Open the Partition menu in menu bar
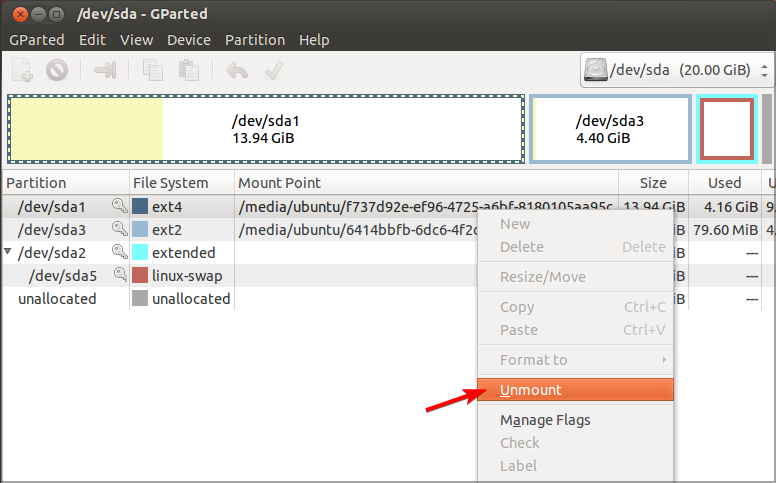Viewport: 776px width, 483px height. point(255,40)
